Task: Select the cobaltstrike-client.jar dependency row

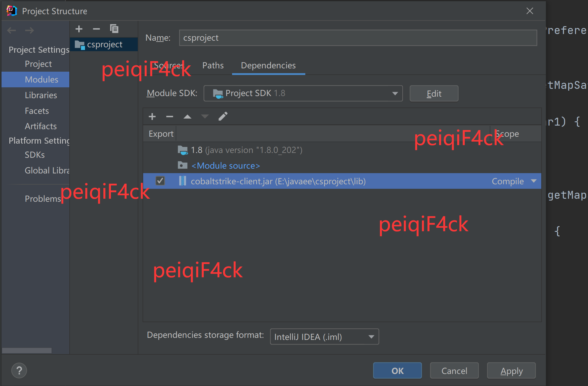Action: 342,181
